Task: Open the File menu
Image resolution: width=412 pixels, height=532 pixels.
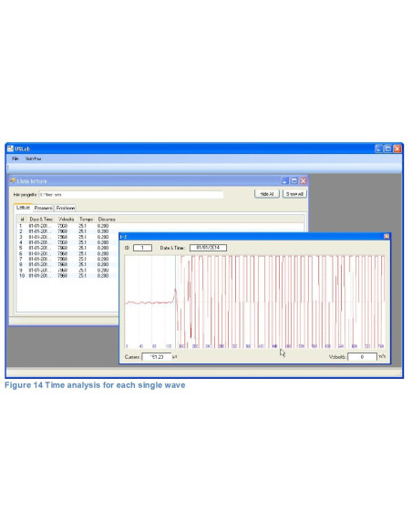Action: [15, 159]
